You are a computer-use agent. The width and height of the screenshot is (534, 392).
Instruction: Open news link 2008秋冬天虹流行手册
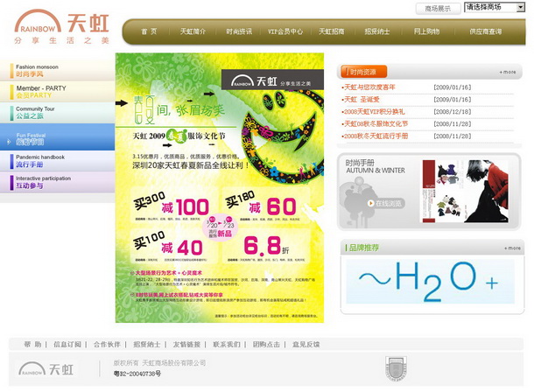(x=375, y=136)
